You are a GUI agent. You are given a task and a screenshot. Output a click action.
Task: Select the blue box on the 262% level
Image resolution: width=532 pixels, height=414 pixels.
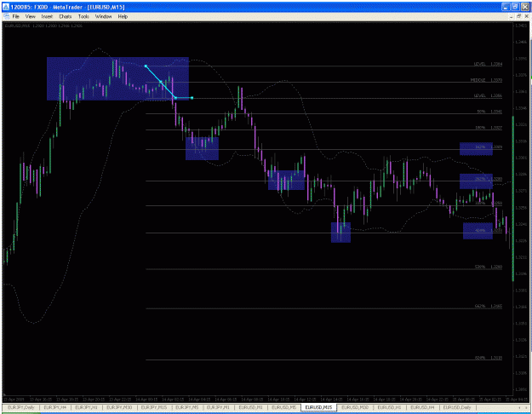coord(477,181)
